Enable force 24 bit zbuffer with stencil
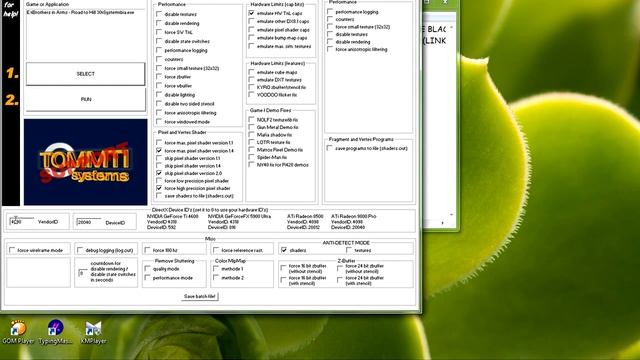 click(x=340, y=280)
